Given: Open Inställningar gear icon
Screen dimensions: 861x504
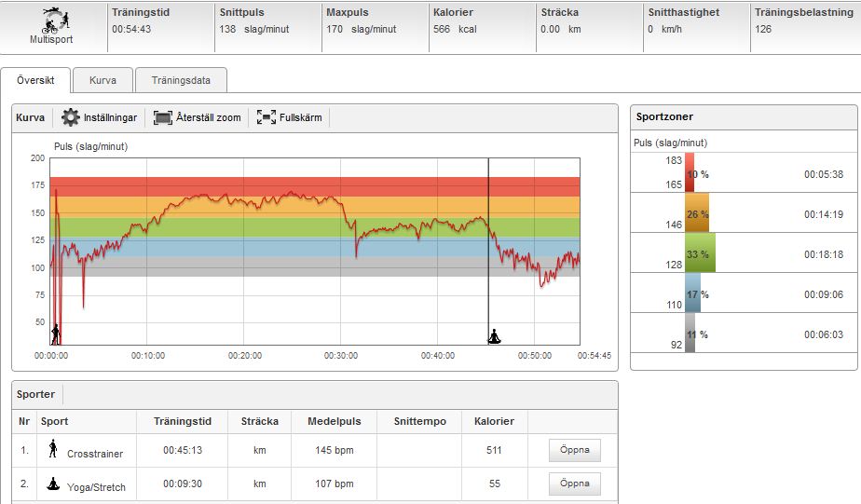Looking at the screenshot, I should (70, 118).
